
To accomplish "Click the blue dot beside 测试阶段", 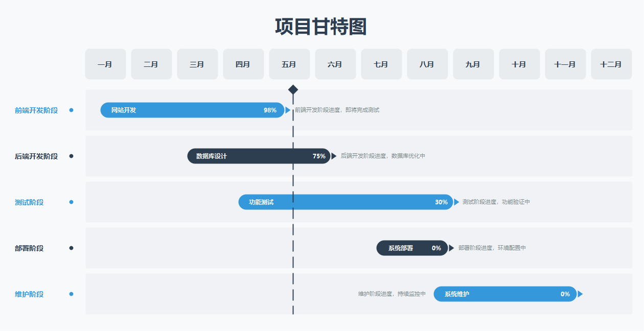I will click(x=71, y=202).
